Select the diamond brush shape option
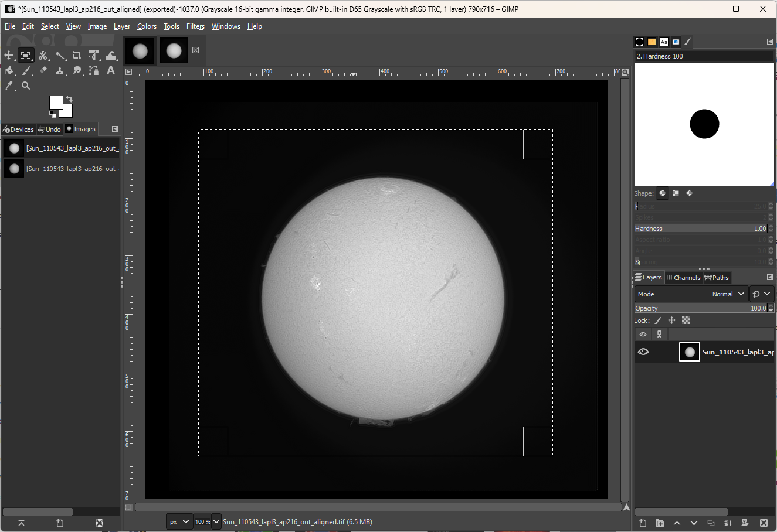777x532 pixels. point(689,193)
